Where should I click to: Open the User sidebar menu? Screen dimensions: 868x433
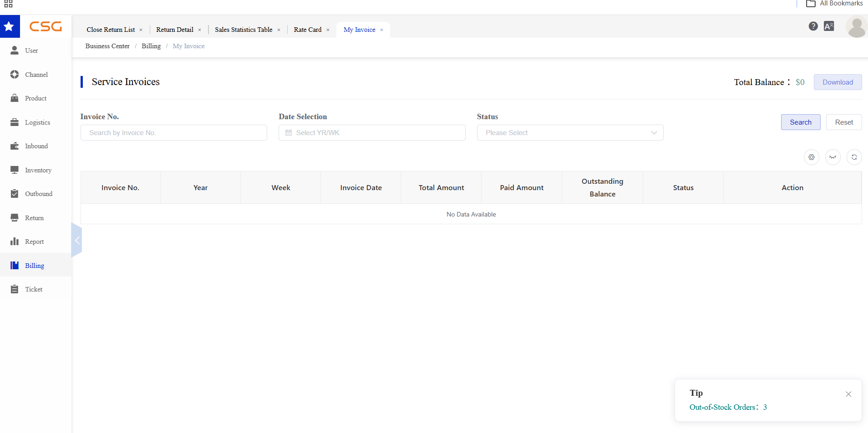36,50
